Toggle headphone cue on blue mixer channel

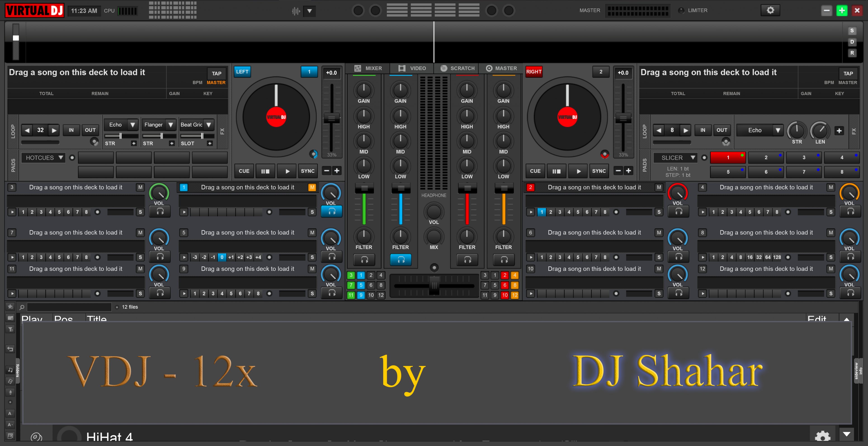(401, 260)
